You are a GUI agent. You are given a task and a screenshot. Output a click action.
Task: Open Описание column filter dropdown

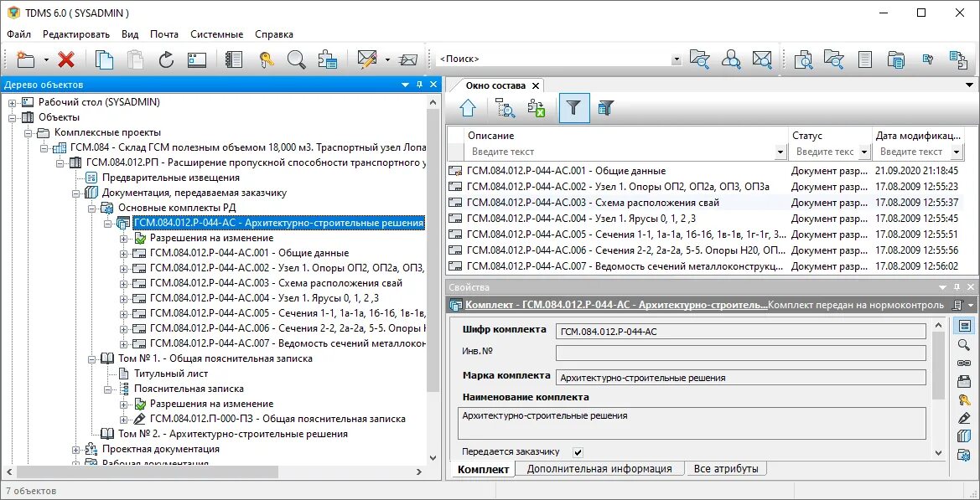780,152
